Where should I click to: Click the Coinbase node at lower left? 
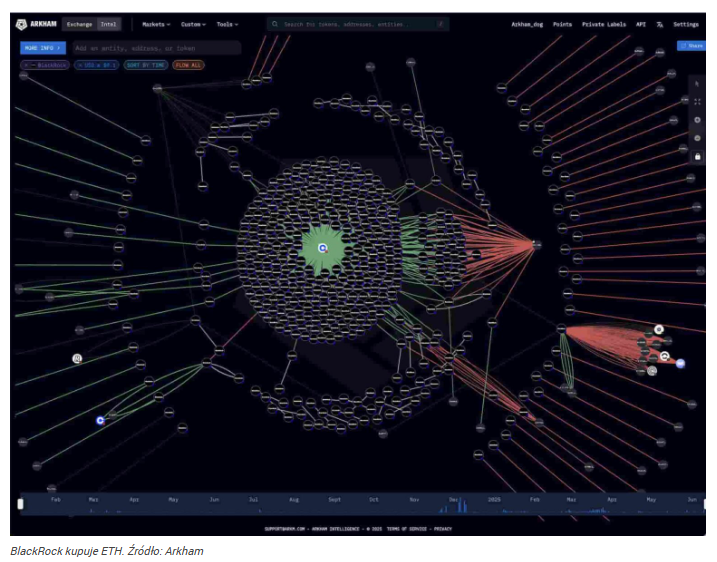101,420
